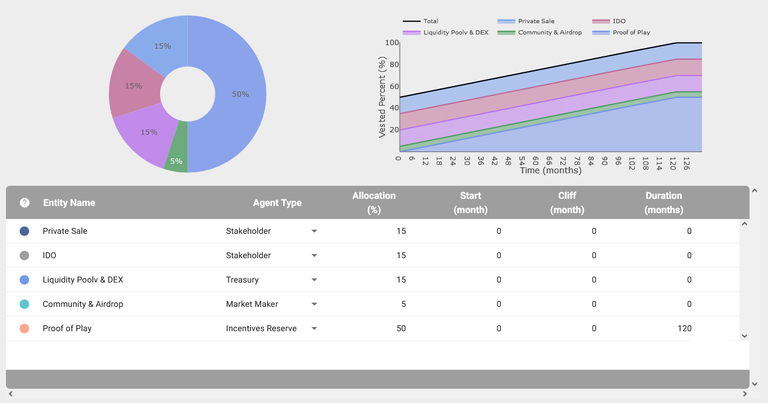Click the Entity Name column header
Viewport: 768px width, 403px height.
coord(69,203)
